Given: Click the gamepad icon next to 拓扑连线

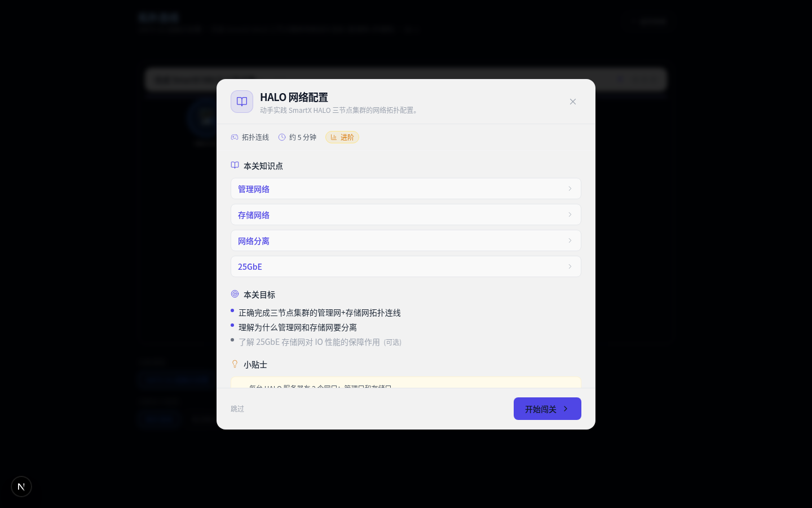Looking at the screenshot, I should [x=235, y=137].
